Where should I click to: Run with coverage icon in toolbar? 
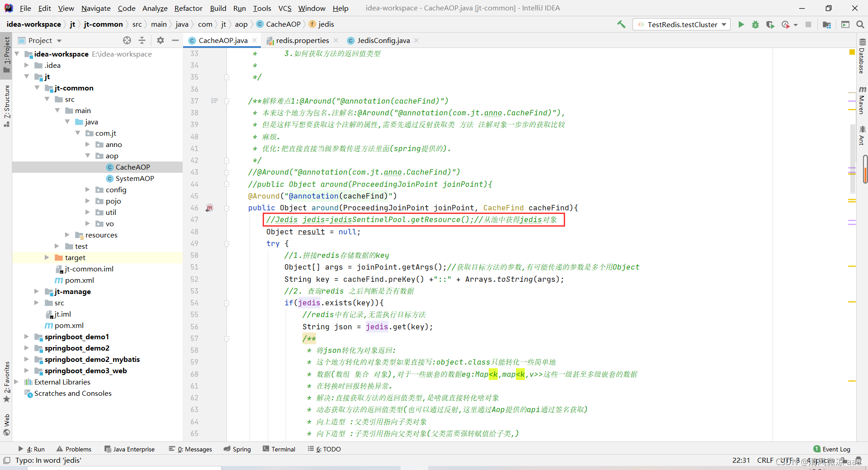(x=770, y=24)
